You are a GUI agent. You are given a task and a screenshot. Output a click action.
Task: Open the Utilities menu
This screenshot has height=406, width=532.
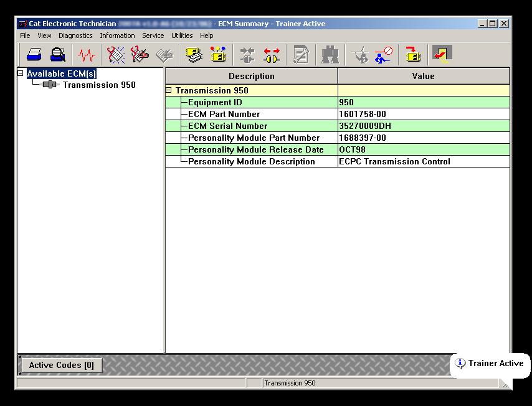point(182,35)
